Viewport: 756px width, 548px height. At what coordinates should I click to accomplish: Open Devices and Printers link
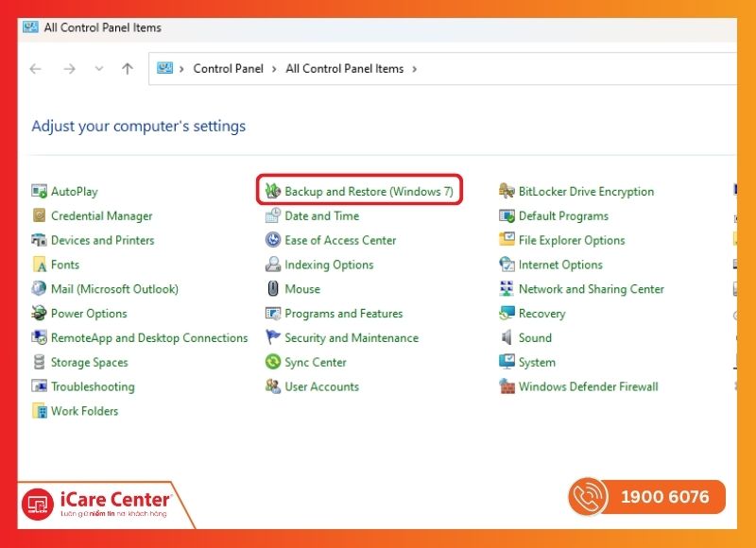(x=102, y=241)
